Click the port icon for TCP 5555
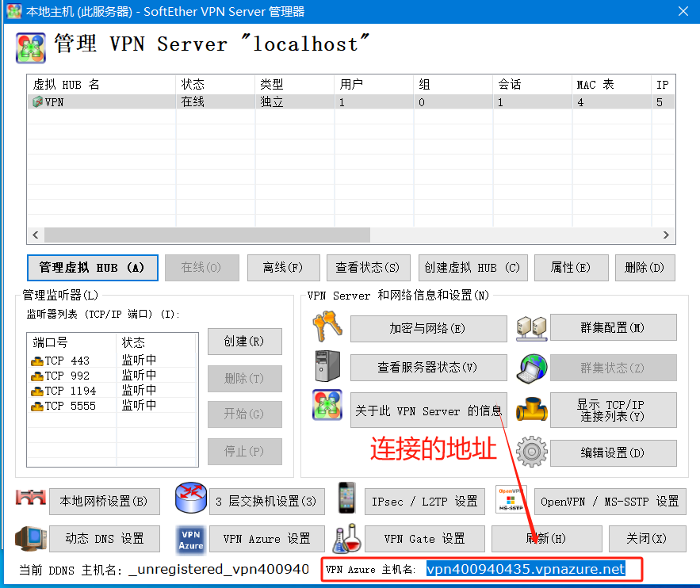The image size is (700, 588). (x=37, y=407)
